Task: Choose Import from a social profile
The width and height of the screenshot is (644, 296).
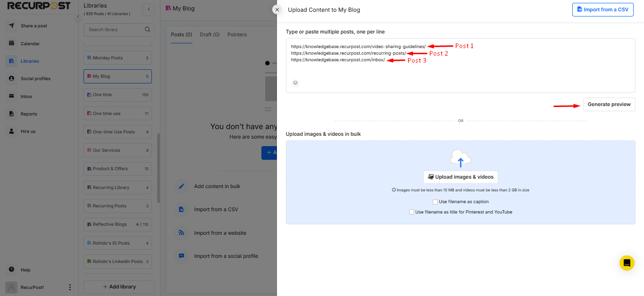Action: 226,256
